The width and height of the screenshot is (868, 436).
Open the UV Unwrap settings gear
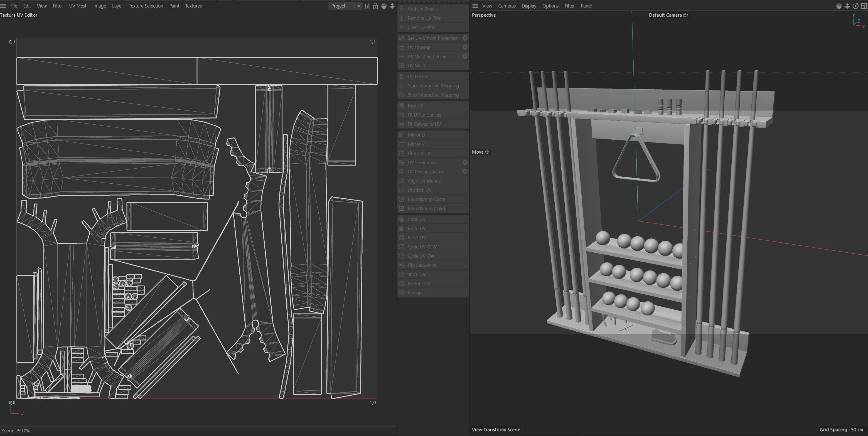coord(465,47)
